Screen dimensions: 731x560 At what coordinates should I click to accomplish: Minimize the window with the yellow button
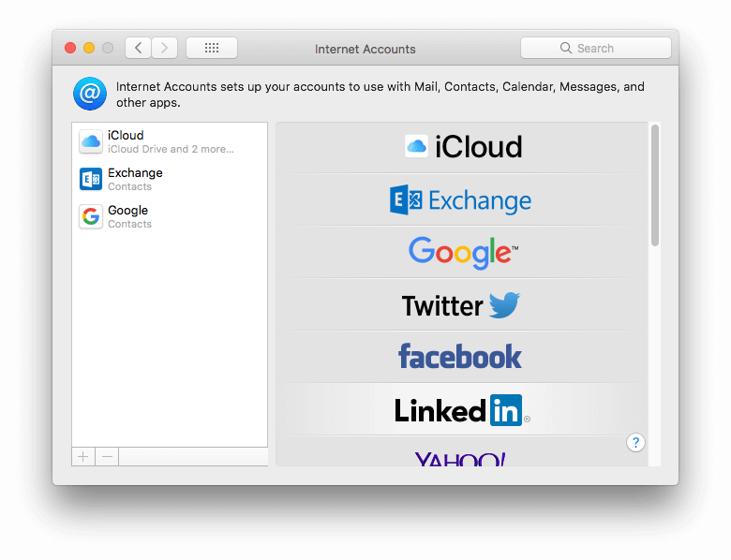89,48
